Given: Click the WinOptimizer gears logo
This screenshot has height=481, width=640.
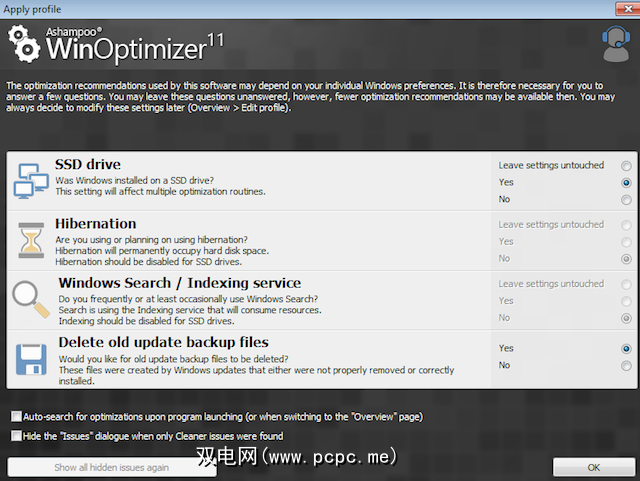Looking at the screenshot, I should pyautogui.click(x=24, y=44).
